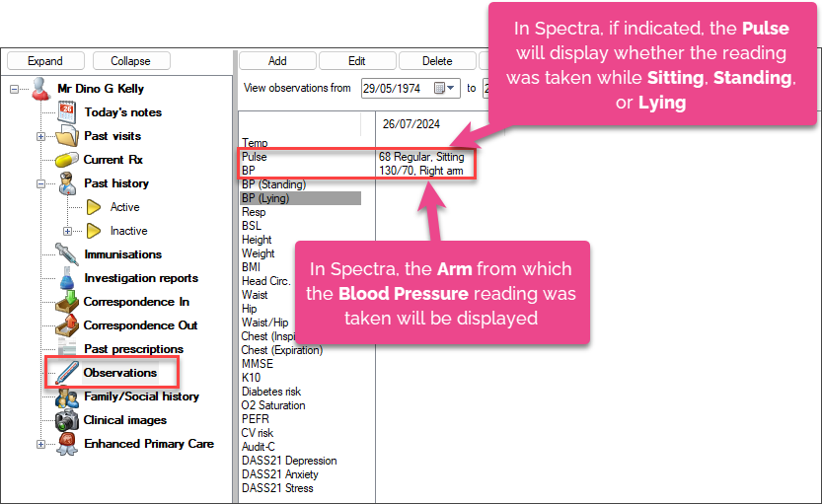The height and width of the screenshot is (504, 822).
Task: Collapse the Mr Dino G Kelly tree root
Action: (x=15, y=89)
